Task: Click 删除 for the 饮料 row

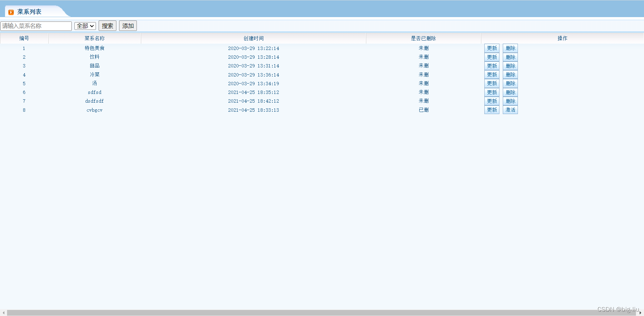Action: point(510,57)
